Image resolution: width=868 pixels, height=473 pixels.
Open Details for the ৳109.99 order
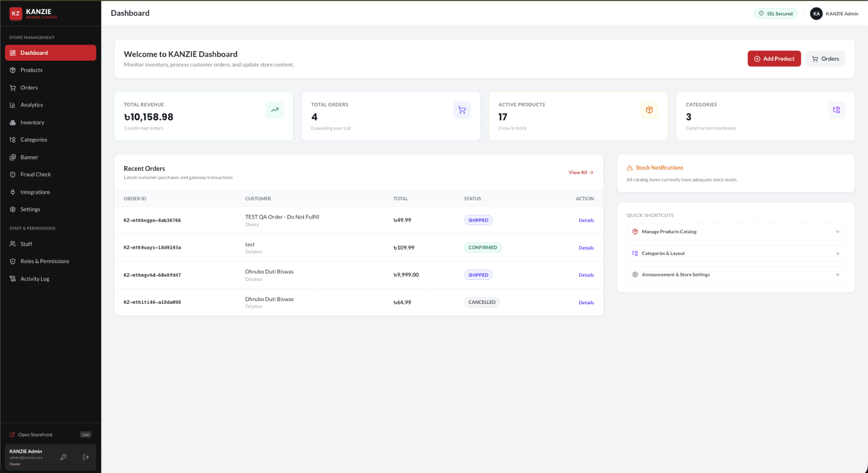(x=586, y=248)
